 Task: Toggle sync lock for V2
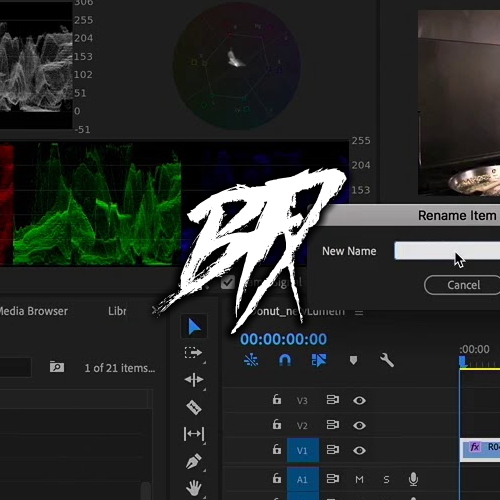pos(333,424)
